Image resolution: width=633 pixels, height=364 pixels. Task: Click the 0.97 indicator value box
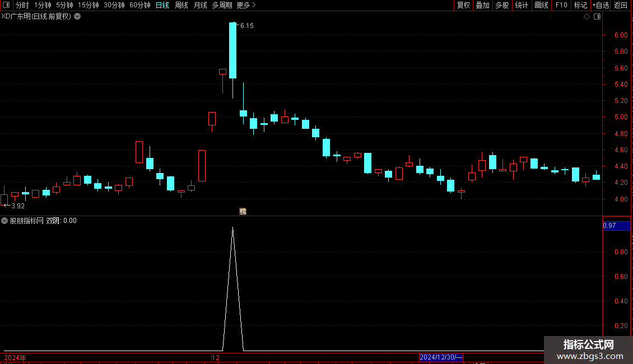[616, 226]
